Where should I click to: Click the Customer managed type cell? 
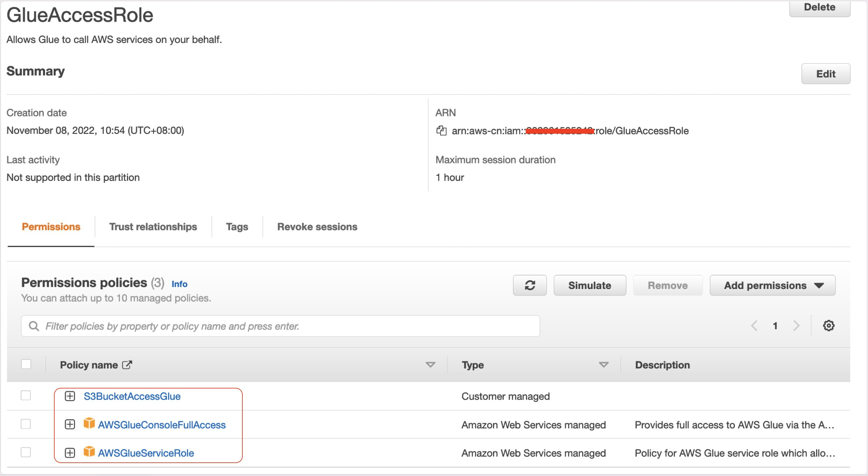[505, 396]
